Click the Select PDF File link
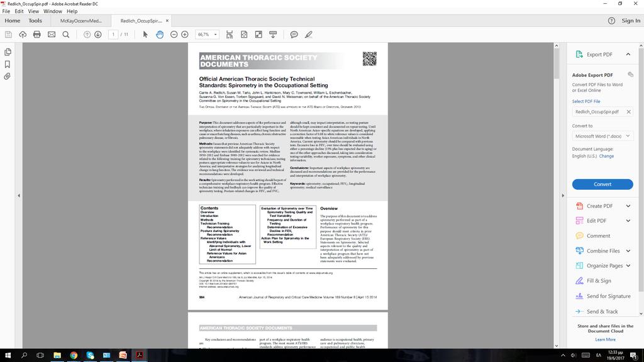 (x=586, y=101)
